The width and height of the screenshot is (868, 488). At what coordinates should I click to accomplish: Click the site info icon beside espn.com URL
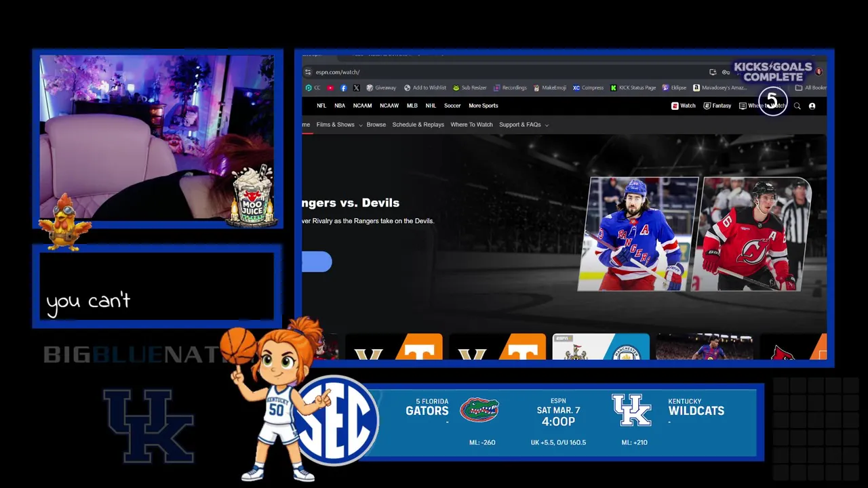tap(308, 72)
